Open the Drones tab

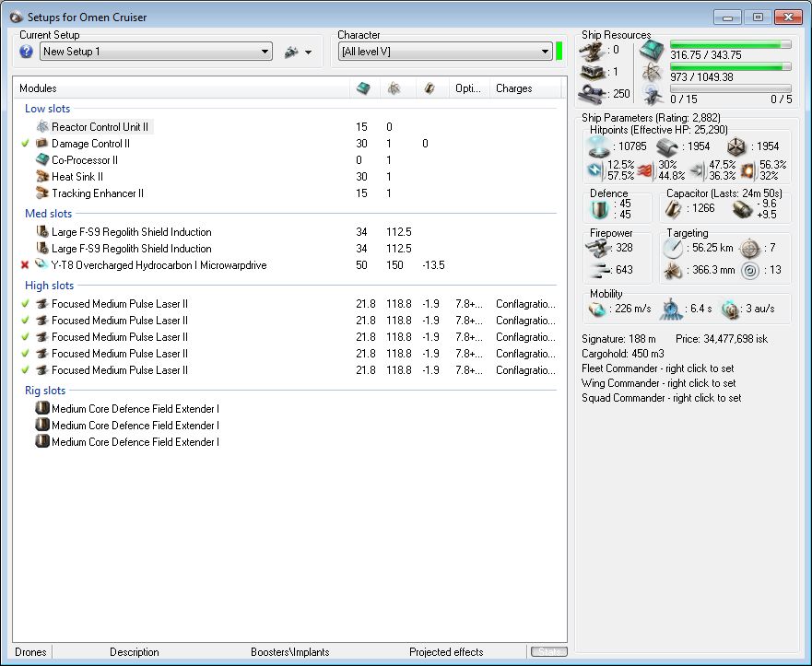point(30,652)
